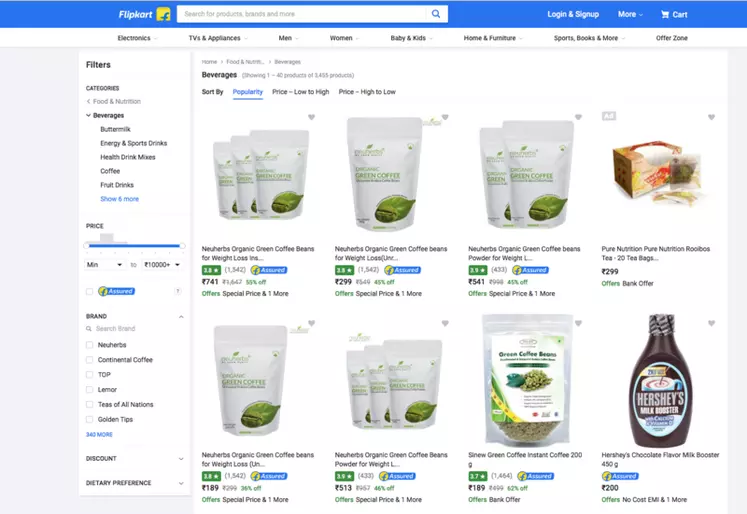Image resolution: width=747 pixels, height=514 pixels.
Task: Select the Buttermilk category
Action: [x=115, y=130]
